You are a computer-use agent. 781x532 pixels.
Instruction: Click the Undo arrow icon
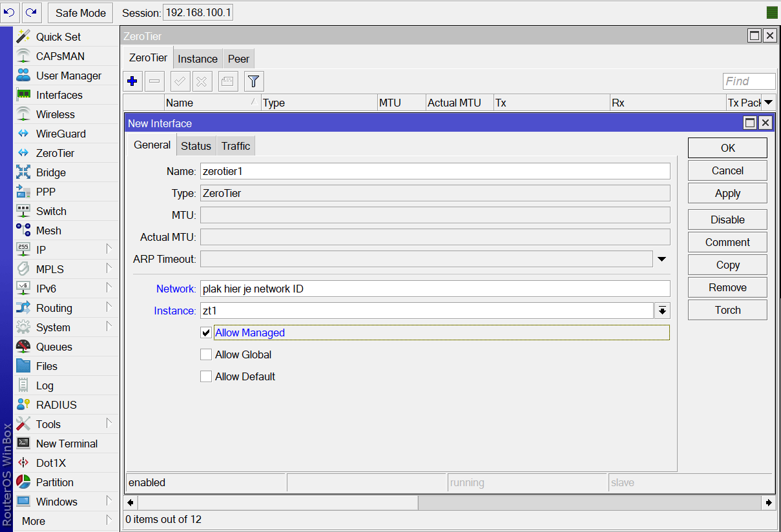tap(10, 12)
